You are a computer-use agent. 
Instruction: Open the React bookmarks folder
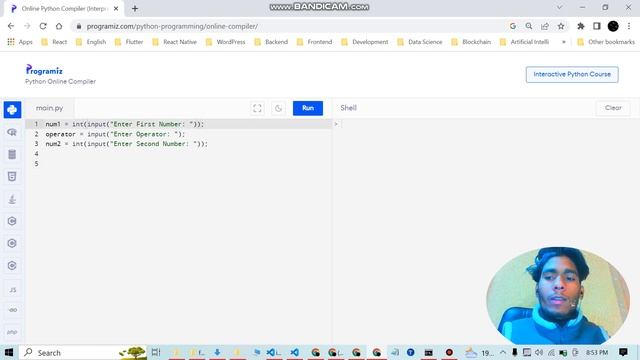pos(54,42)
